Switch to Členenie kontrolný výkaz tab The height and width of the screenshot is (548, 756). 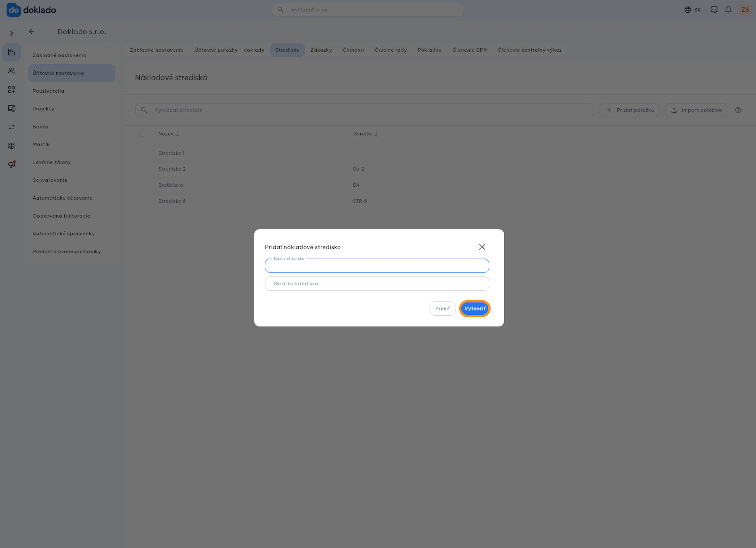click(529, 50)
